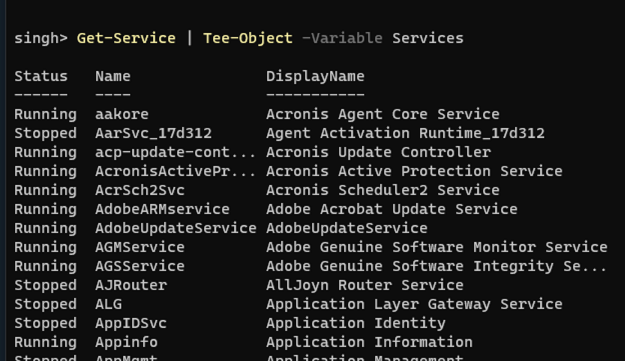Click the singh> prompt text
The image size is (625, 361).
click(41, 38)
